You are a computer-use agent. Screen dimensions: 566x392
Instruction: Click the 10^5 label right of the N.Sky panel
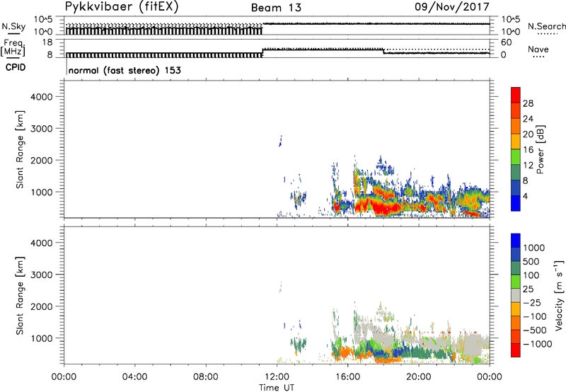[x=510, y=20]
